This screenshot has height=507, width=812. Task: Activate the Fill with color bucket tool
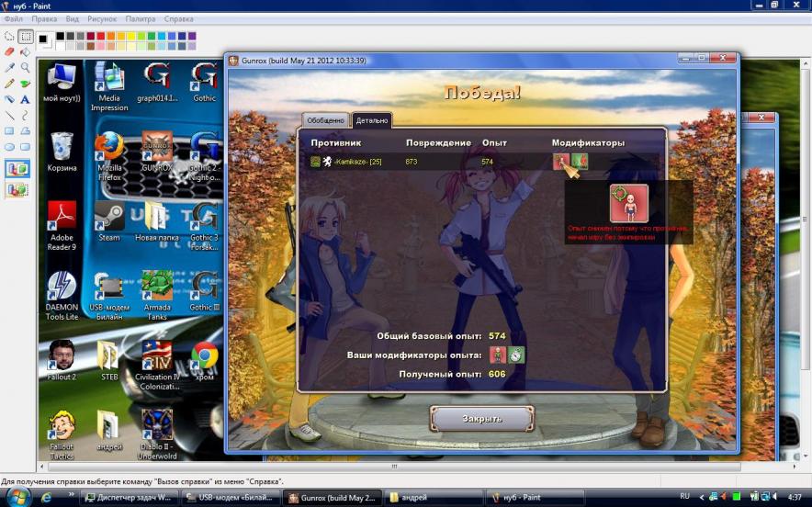[25, 52]
